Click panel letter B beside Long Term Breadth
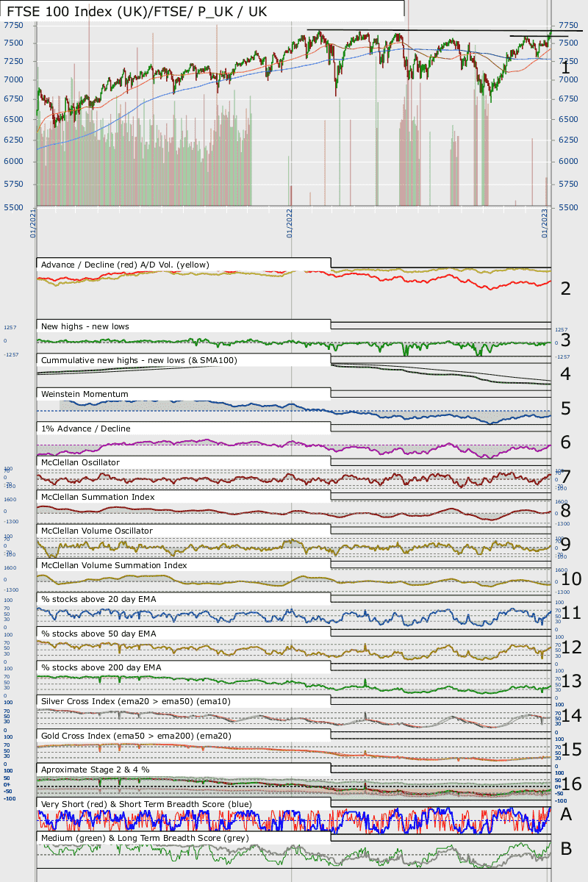The image size is (588, 882). pyautogui.click(x=566, y=848)
